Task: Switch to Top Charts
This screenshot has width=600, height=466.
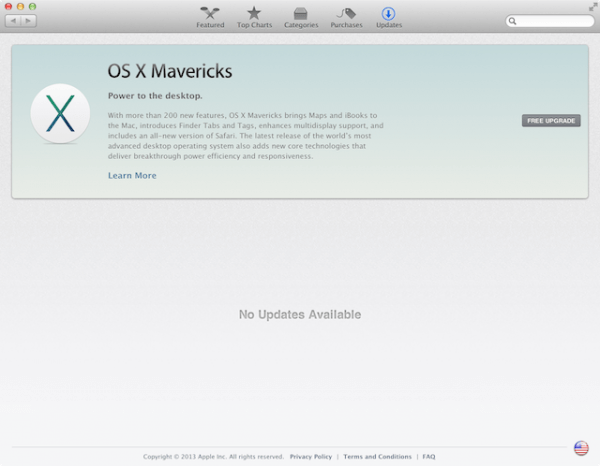Action: [254, 18]
